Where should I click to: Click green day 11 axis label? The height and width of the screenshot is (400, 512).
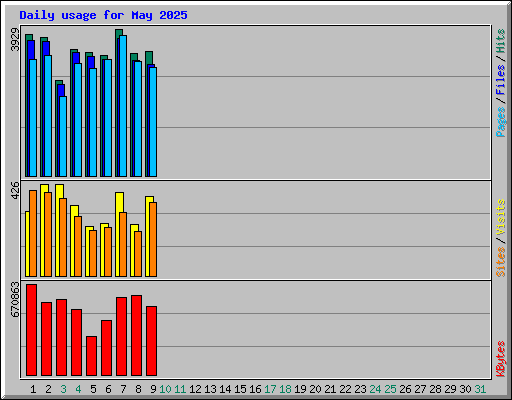click(x=180, y=389)
